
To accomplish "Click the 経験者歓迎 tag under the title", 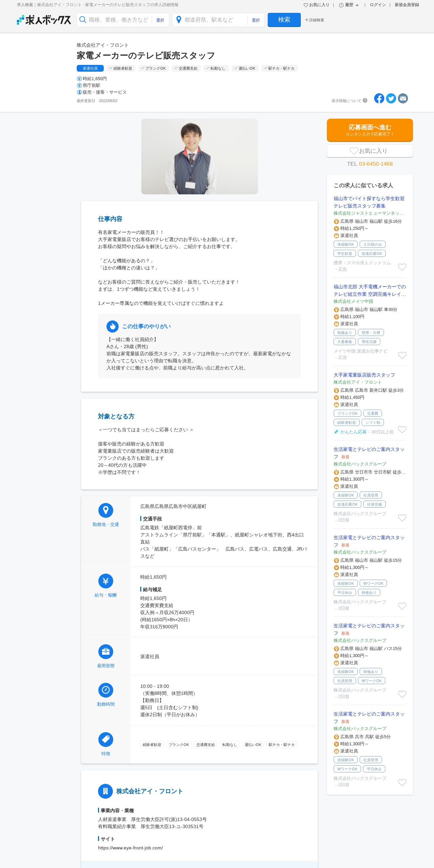I will (121, 68).
